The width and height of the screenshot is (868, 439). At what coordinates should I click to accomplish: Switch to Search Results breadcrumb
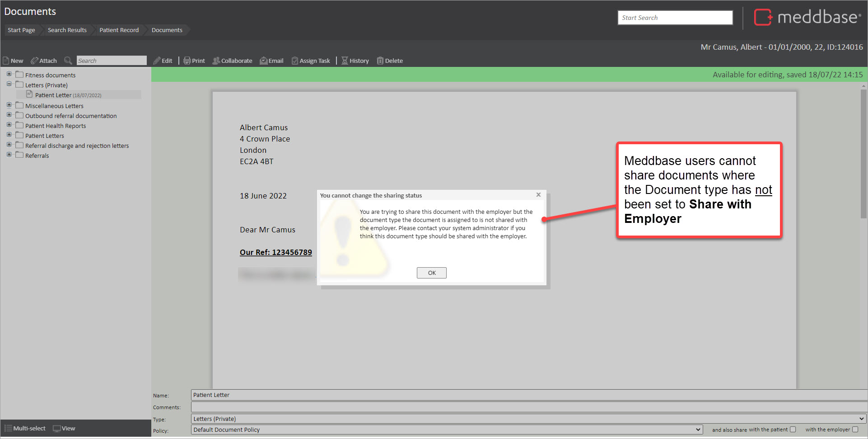point(67,30)
